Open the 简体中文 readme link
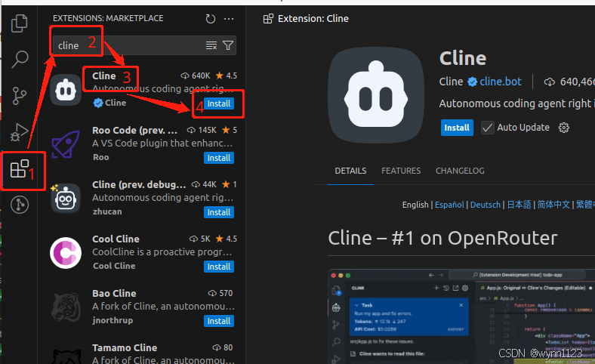The image size is (595, 364). click(553, 205)
